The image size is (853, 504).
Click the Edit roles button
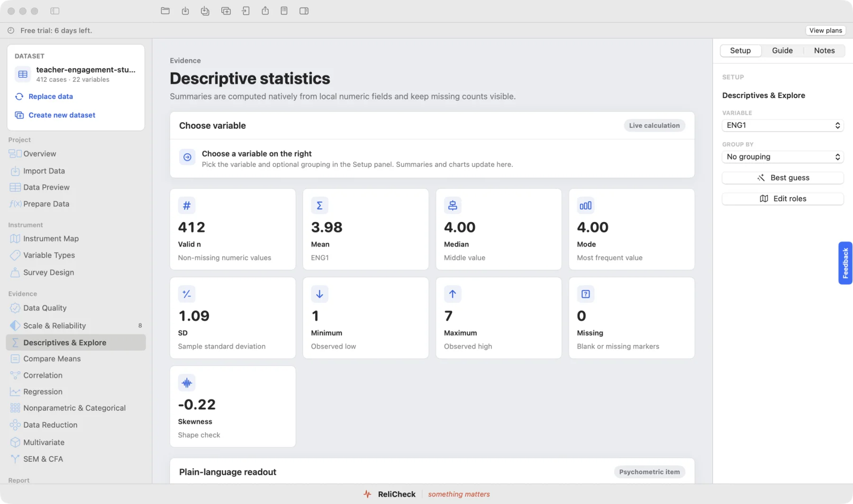782,198
